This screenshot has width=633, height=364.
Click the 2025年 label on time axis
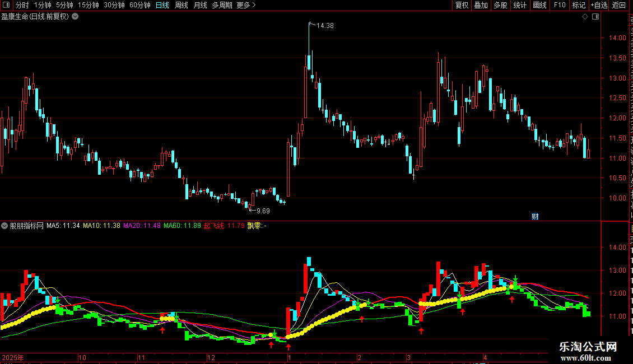point(13,357)
